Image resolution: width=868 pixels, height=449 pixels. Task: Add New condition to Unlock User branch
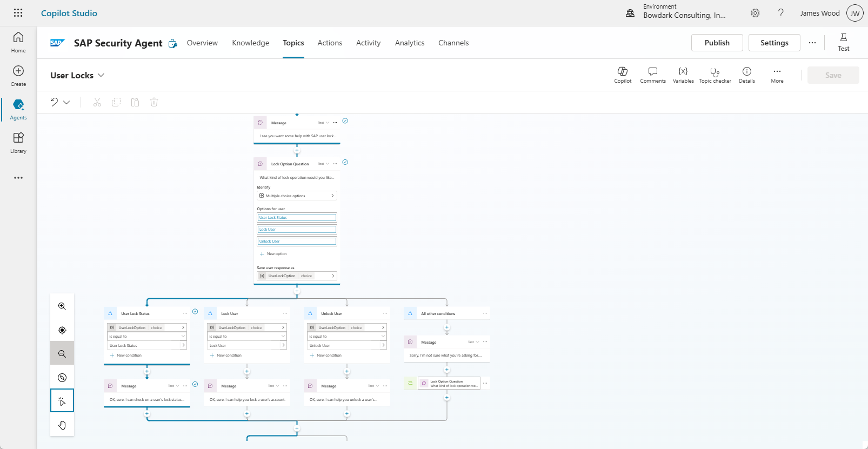coord(326,356)
